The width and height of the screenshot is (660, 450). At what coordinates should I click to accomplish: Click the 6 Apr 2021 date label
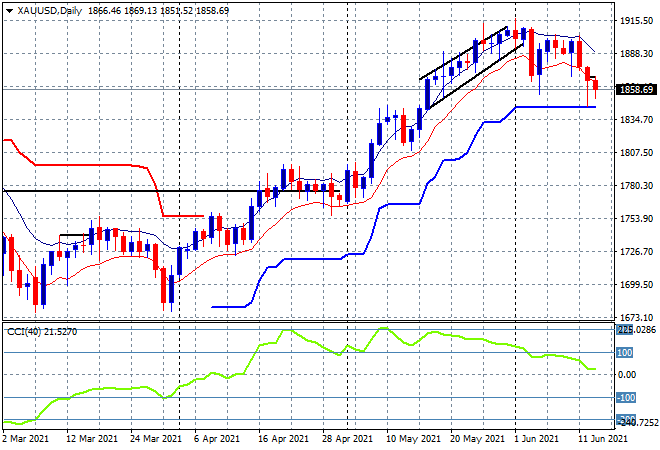click(217, 439)
